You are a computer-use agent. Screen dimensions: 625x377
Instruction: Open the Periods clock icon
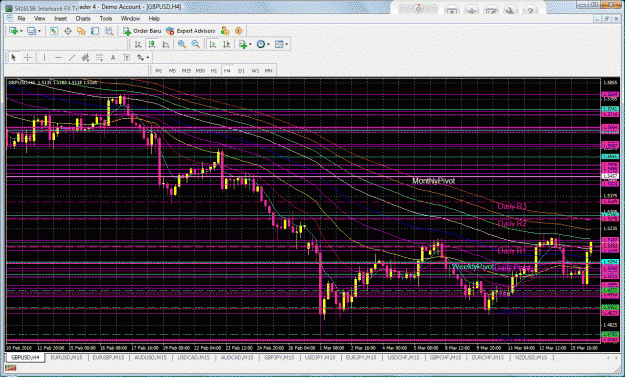[x=261, y=44]
